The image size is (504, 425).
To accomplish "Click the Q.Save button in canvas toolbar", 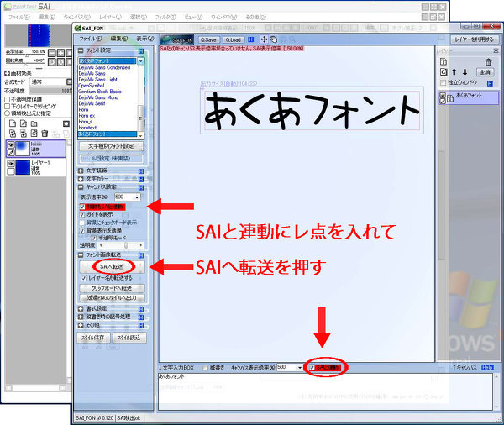I will pos(209,39).
